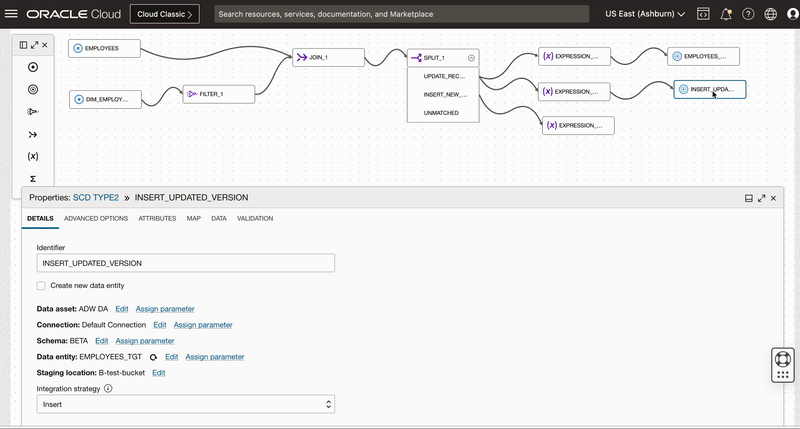Image resolution: width=800 pixels, height=429 pixels.
Task: Click the Oracle Cloud logo
Action: pyautogui.click(x=74, y=14)
